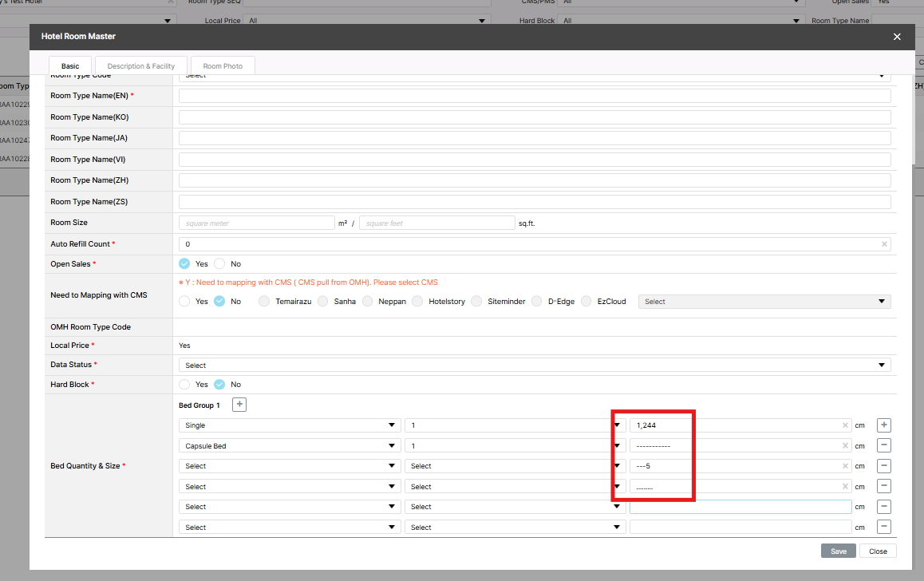Set Hard Block to Yes

pyautogui.click(x=184, y=384)
